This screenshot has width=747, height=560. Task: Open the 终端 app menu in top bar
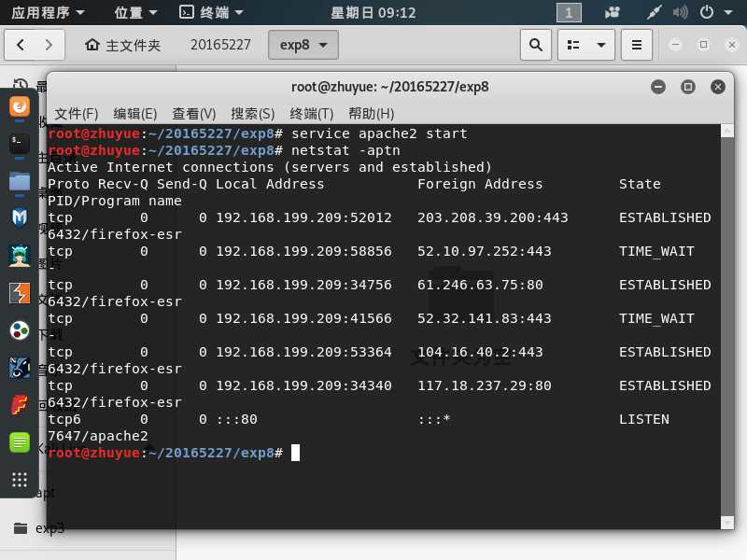tap(211, 12)
